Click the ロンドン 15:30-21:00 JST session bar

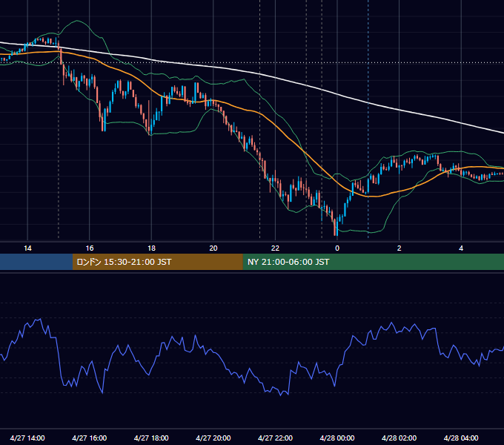(157, 262)
